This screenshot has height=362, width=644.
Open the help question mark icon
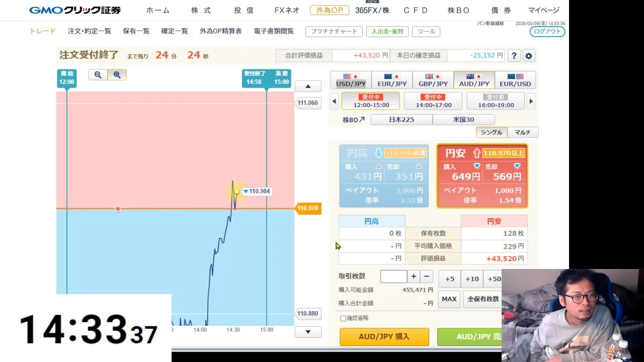point(514,56)
